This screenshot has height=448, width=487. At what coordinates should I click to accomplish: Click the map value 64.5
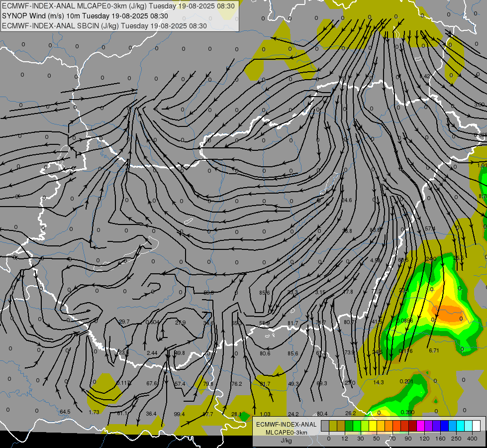tap(65, 412)
